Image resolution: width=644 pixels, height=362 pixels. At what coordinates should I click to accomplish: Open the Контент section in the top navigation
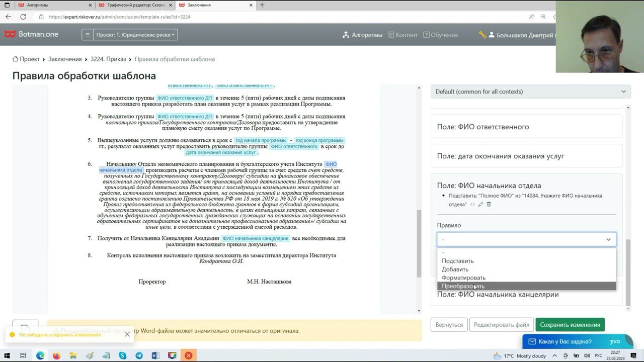(x=402, y=35)
